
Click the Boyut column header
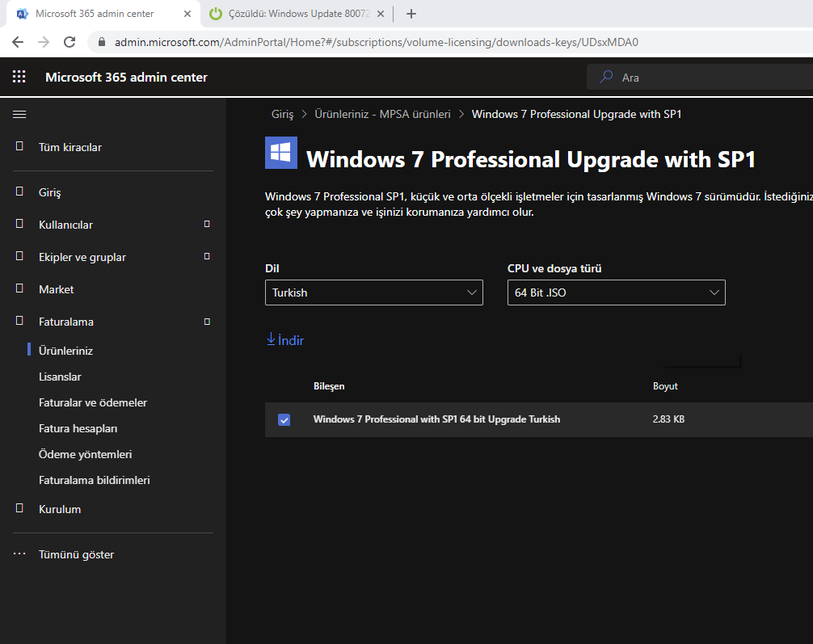click(x=665, y=386)
